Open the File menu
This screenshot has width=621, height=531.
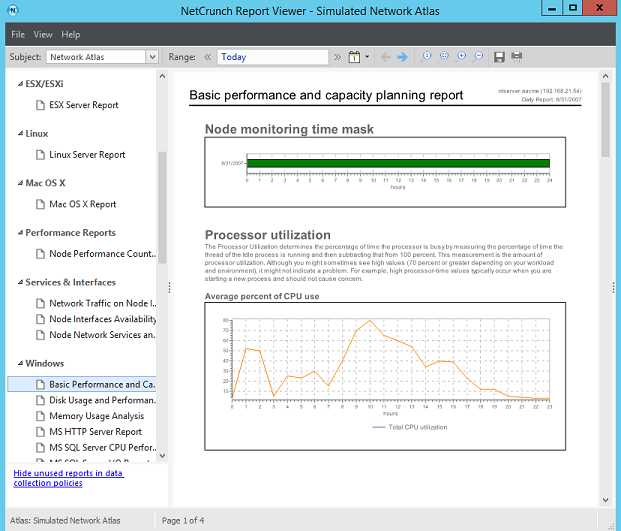click(x=18, y=35)
